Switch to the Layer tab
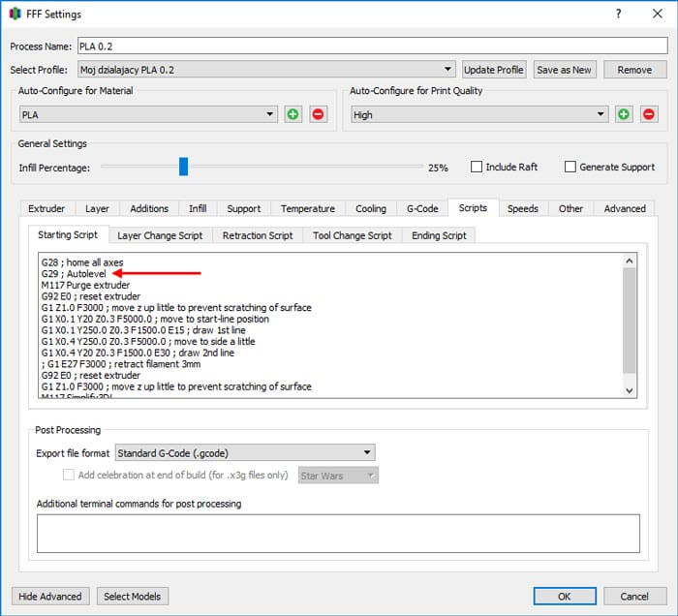Image resolution: width=678 pixels, height=616 pixels. tap(97, 209)
